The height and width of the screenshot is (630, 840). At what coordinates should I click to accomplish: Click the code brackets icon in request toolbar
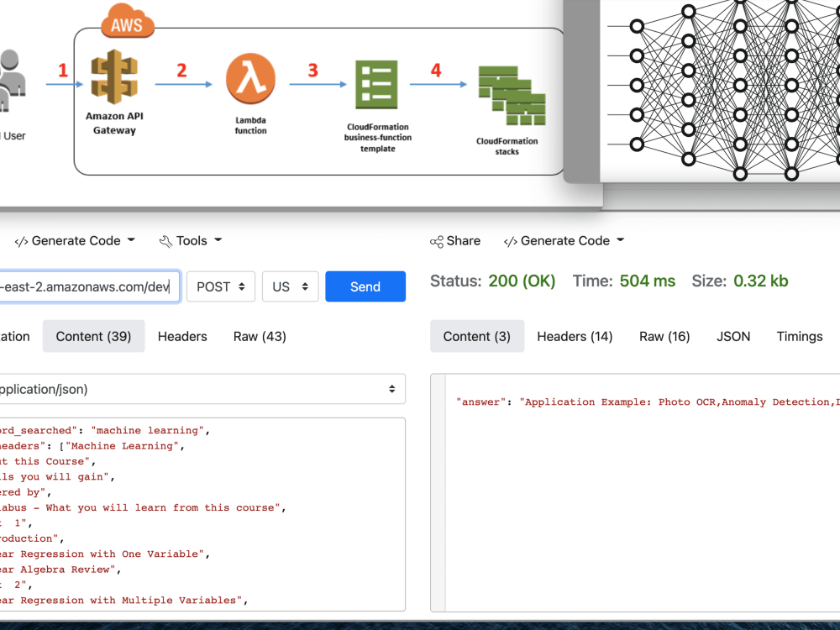coord(21,242)
